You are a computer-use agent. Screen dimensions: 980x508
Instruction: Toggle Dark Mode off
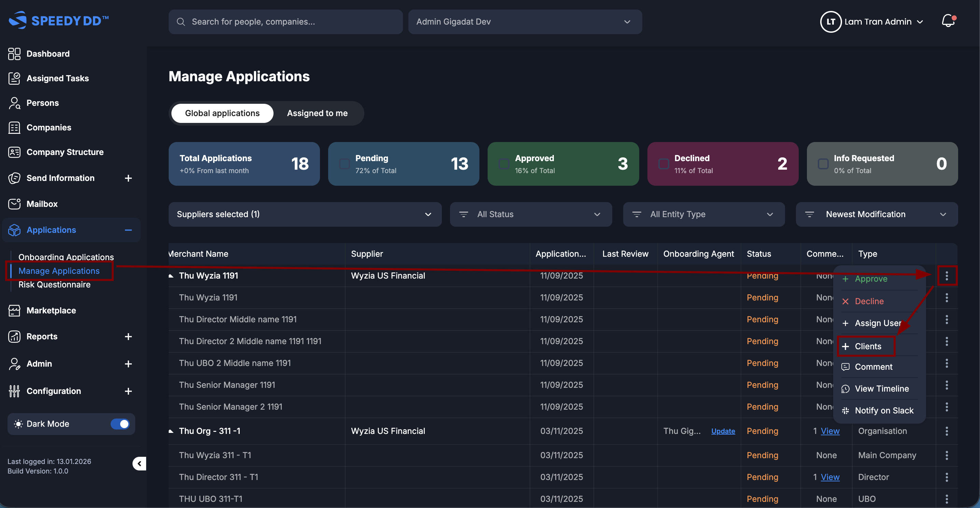(x=120, y=424)
